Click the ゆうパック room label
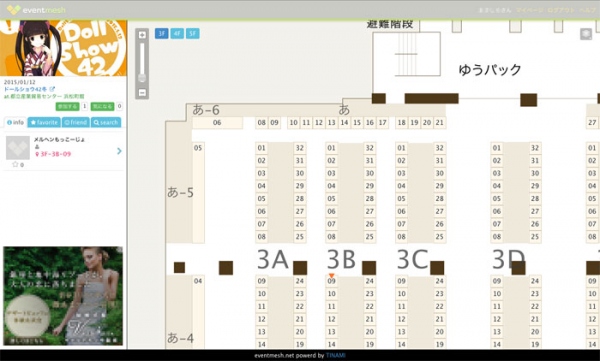Image resolution: width=600 pixels, height=361 pixels. pos(490,70)
